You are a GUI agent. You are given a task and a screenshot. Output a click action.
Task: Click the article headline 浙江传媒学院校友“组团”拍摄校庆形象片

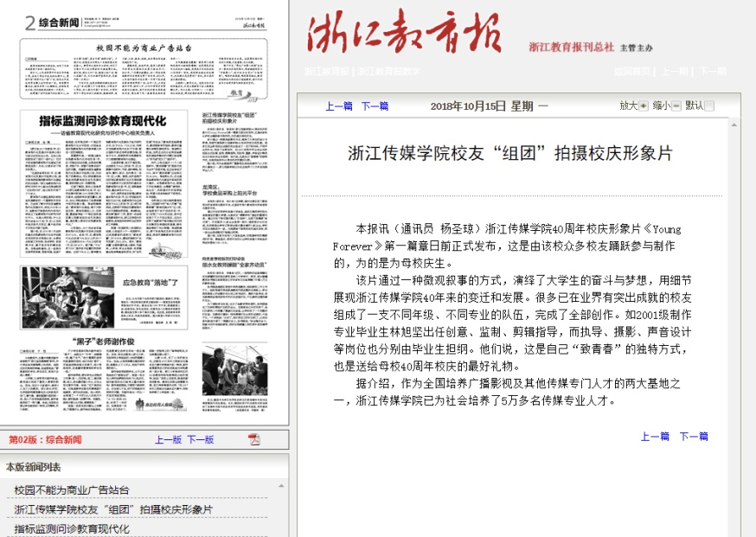pyautogui.click(x=510, y=153)
